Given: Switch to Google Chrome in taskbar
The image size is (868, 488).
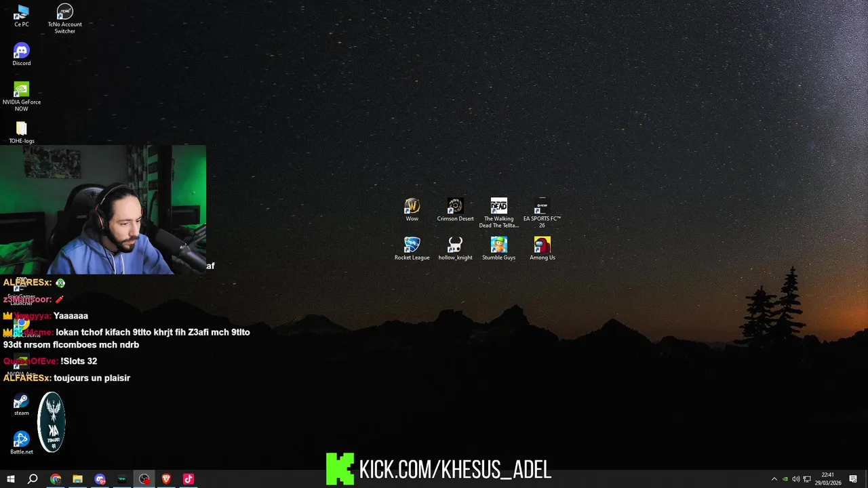Looking at the screenshot, I should [x=56, y=479].
